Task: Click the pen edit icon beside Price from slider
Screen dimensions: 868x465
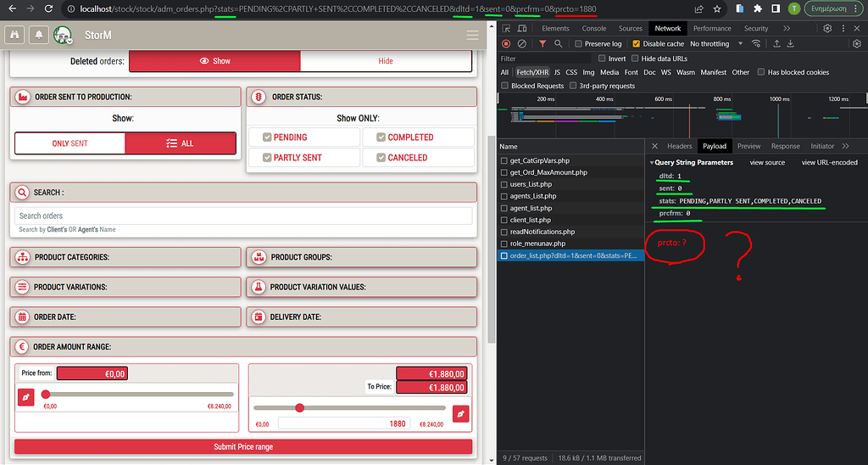Action: point(25,396)
